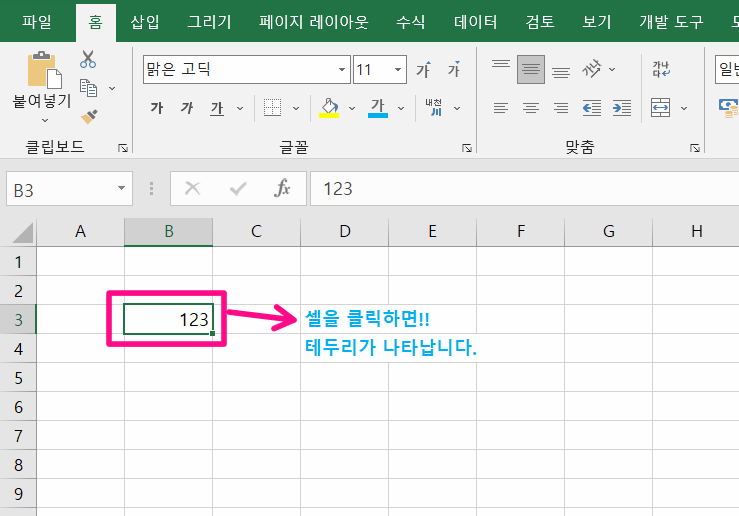Viewport: 739px width, 516px height.
Task: Open alignment 맞춤 dialog launcher
Action: (x=695, y=148)
